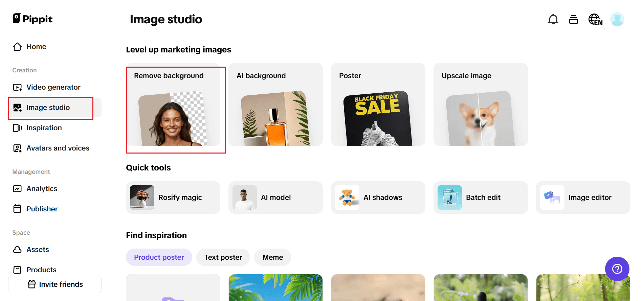Screen dimensions: 644x301
Task: Open the credits stack icon
Action: (574, 20)
